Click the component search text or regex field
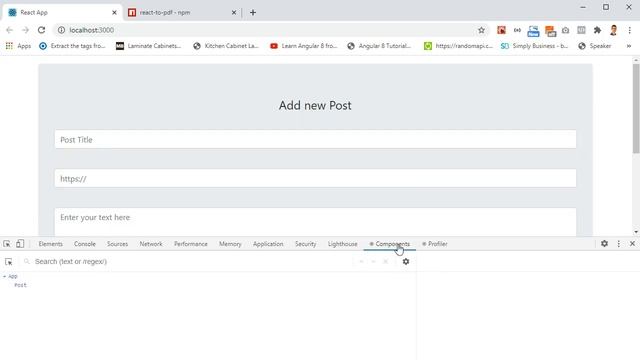The width and height of the screenshot is (640, 360). pos(188,262)
